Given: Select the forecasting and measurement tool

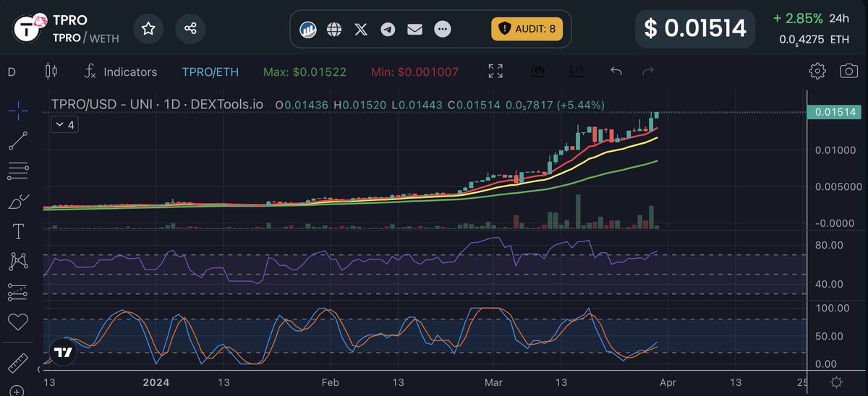Looking at the screenshot, I should click(18, 291).
